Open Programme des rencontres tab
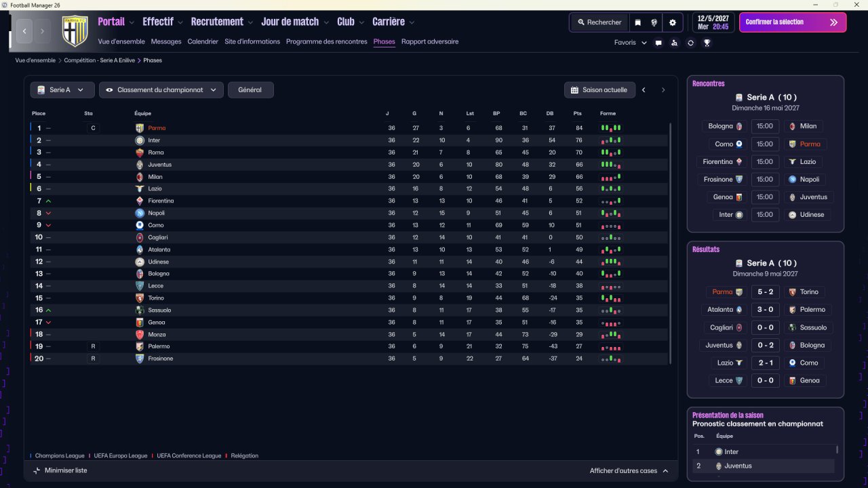Screen dimensions: 868x488 327,42
